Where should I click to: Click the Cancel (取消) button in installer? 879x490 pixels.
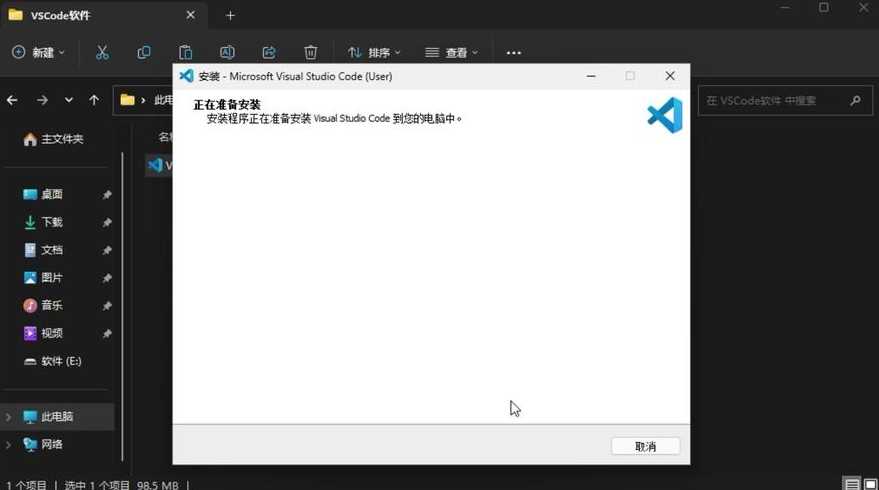coord(645,446)
